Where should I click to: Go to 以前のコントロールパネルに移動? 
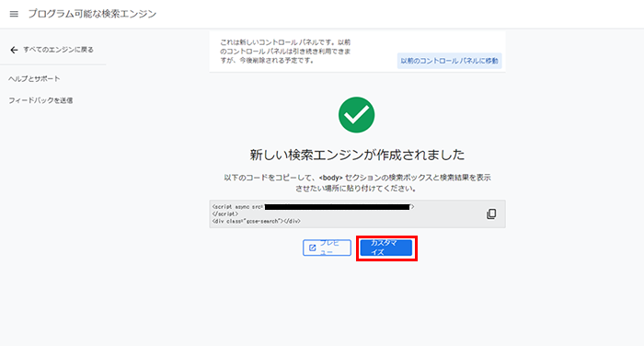[x=449, y=61]
